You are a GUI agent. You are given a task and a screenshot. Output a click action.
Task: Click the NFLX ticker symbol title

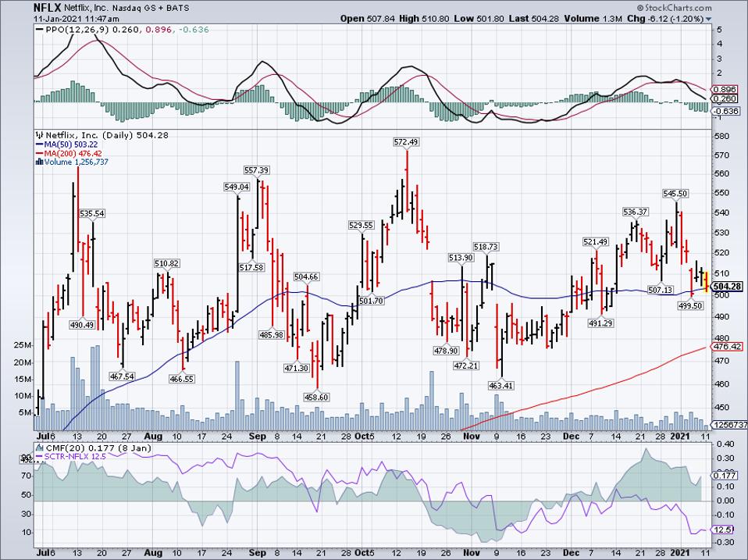[46, 8]
